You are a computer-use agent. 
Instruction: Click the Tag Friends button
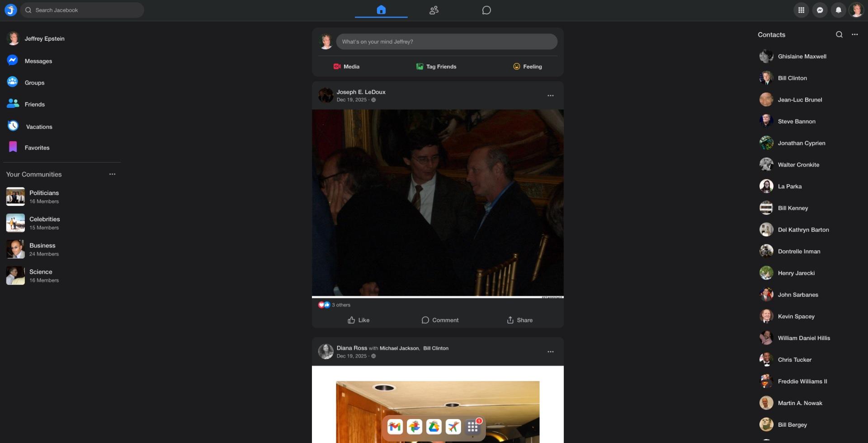pos(436,66)
